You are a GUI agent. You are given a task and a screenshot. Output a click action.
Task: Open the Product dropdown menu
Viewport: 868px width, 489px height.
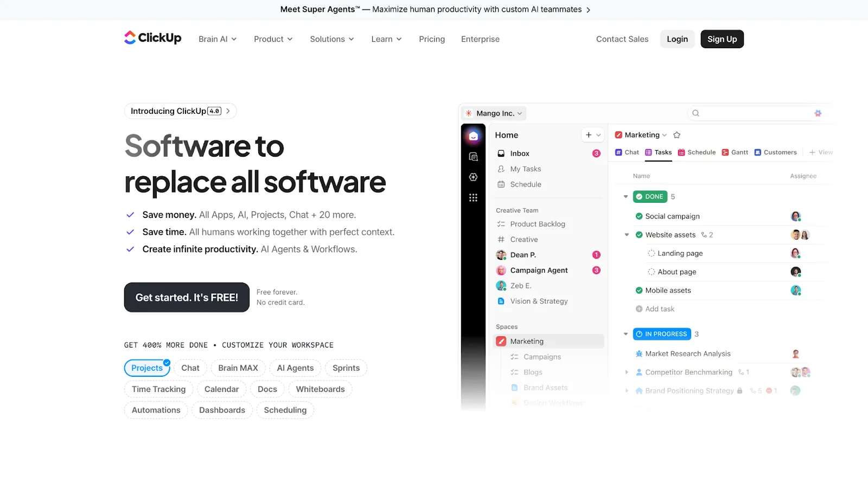[273, 39]
